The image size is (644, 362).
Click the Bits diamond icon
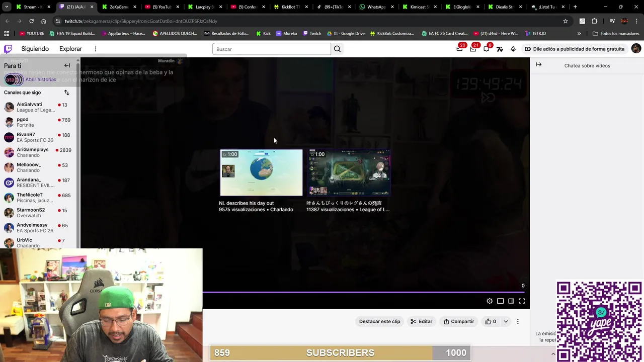pyautogui.click(x=513, y=49)
